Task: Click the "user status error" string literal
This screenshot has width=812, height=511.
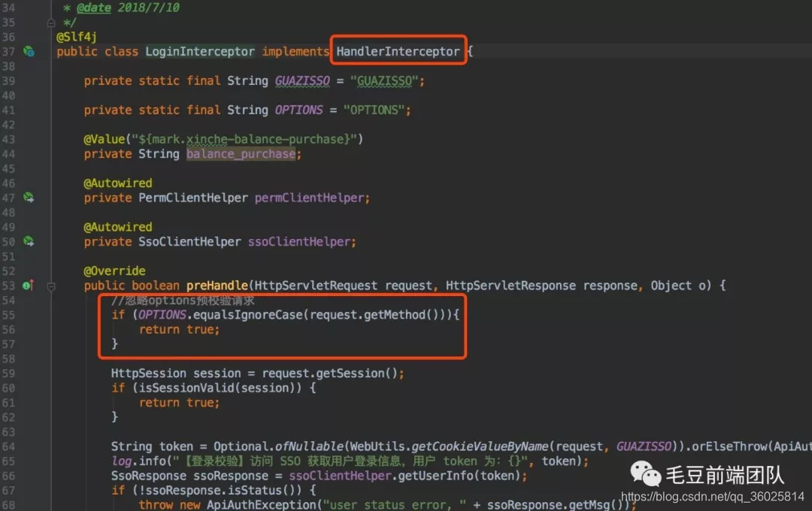Action: click(x=394, y=505)
